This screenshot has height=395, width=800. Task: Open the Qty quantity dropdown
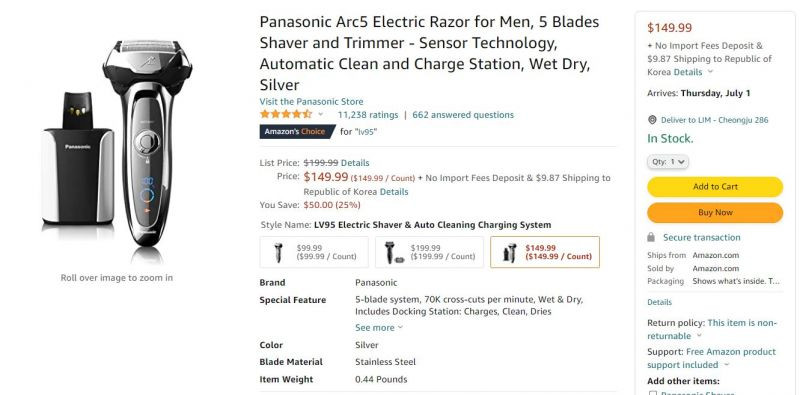tap(668, 162)
